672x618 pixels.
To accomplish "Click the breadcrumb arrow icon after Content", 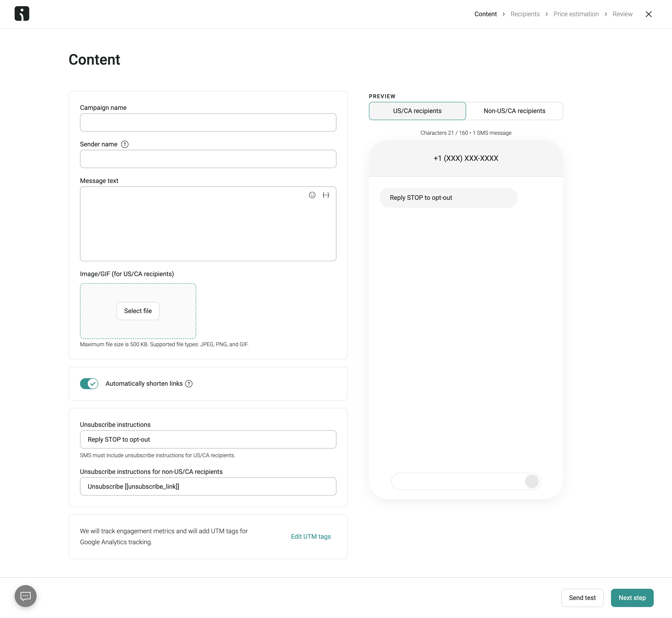I will coord(503,14).
